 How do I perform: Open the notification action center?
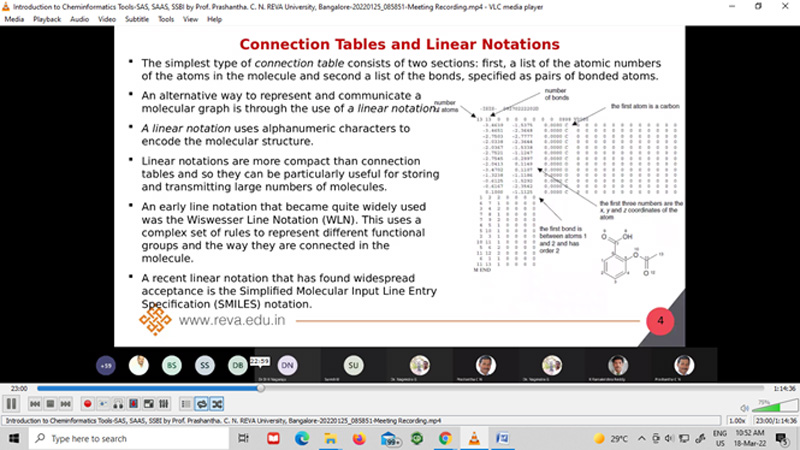tap(781, 439)
